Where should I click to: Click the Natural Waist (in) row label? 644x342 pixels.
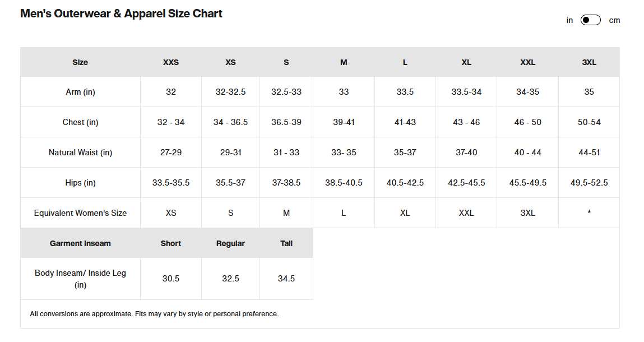coord(80,152)
